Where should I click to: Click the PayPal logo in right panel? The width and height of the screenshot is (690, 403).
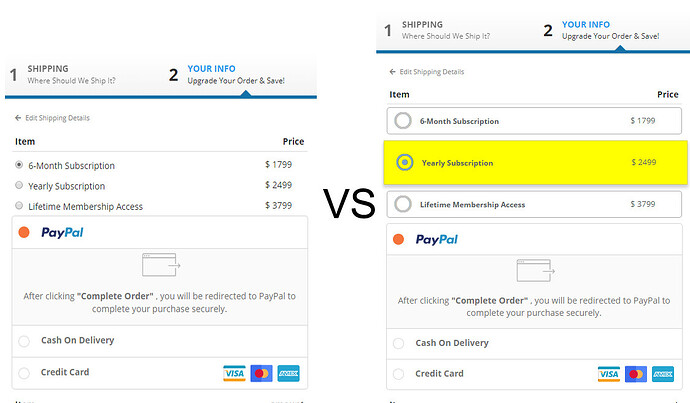click(436, 240)
